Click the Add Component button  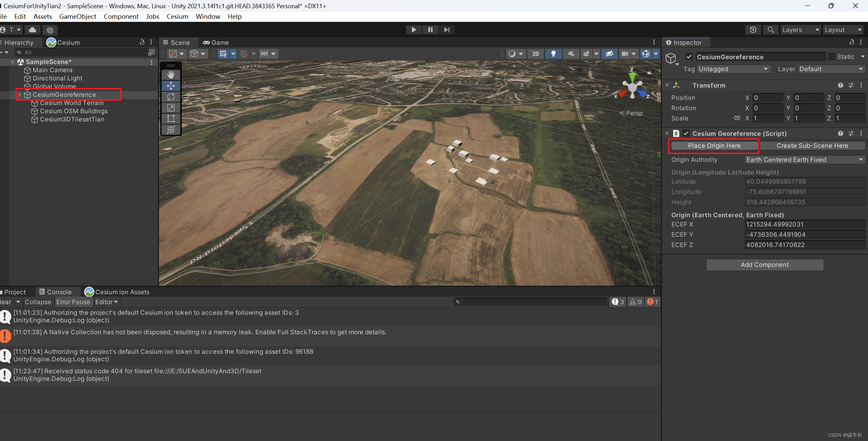(764, 265)
